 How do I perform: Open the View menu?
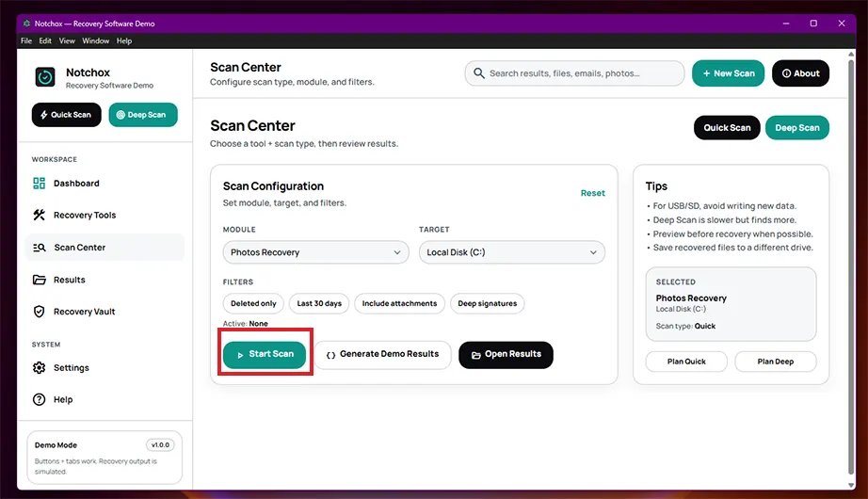(67, 41)
